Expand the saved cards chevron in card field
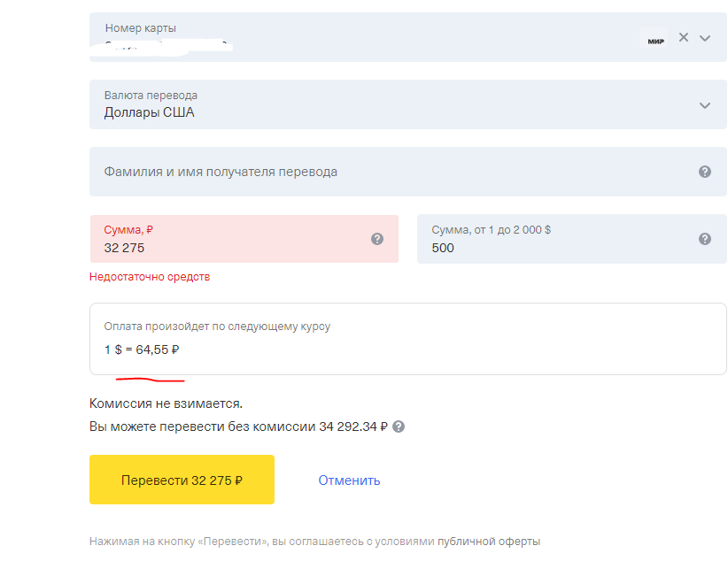 pyautogui.click(x=705, y=38)
